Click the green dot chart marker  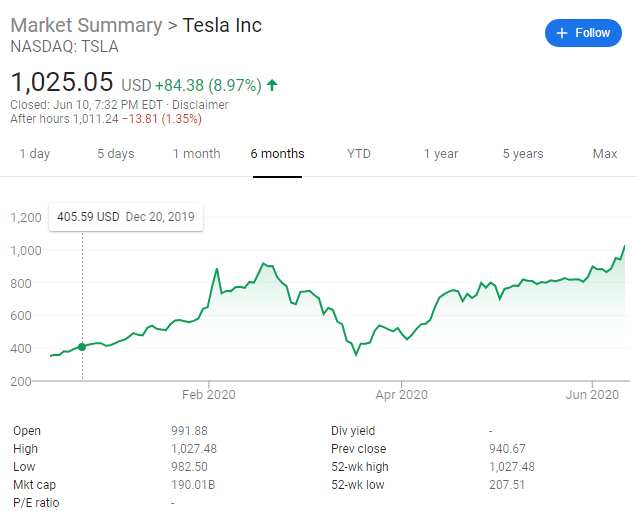click(82, 347)
